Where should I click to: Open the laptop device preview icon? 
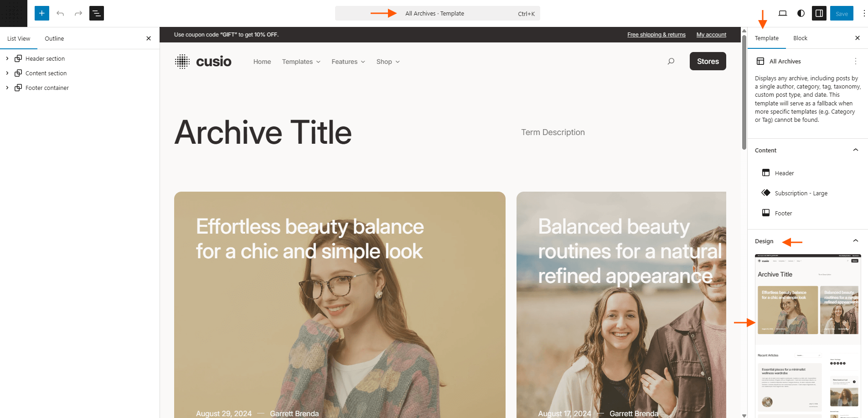pos(783,13)
